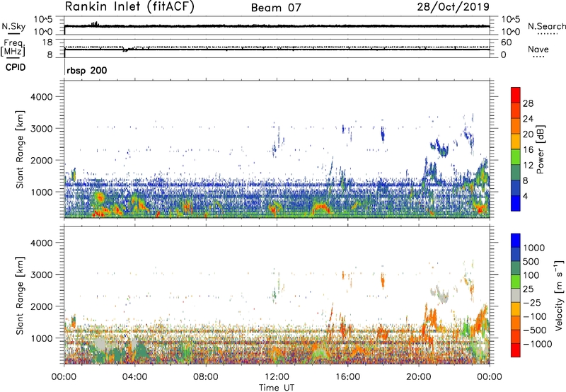The image size is (566, 392).
Task: Click the '-500' label on velocity colorbar
Action: 535,330
